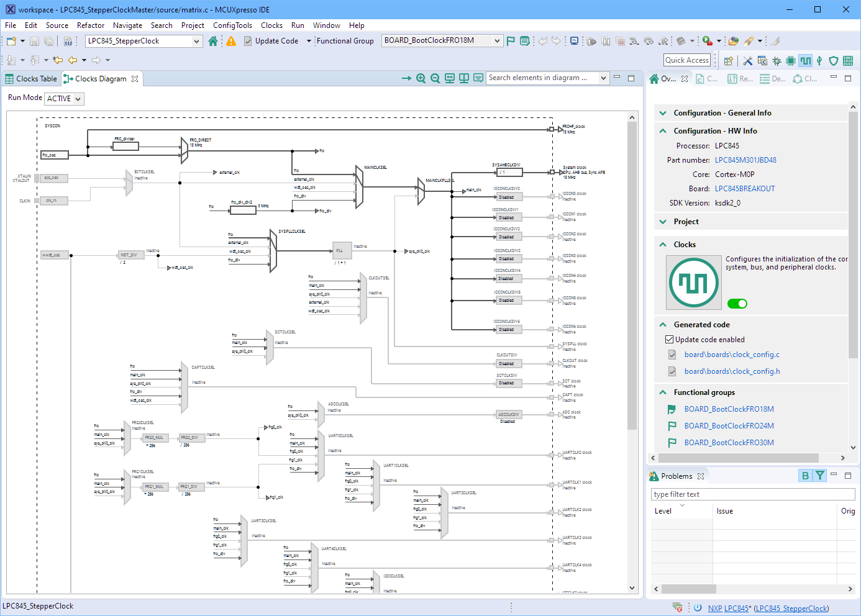The width and height of the screenshot is (861, 616).
Task: Toggle the clock_config.c file checkbox
Action: coord(672,355)
